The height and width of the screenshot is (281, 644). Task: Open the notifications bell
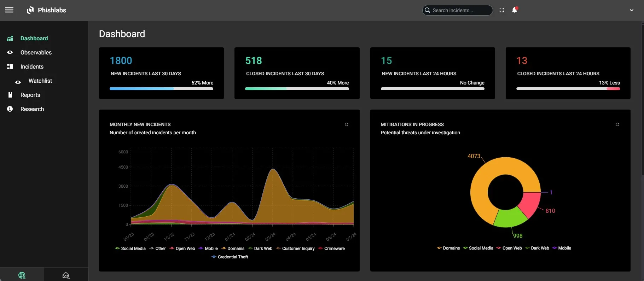click(x=515, y=10)
